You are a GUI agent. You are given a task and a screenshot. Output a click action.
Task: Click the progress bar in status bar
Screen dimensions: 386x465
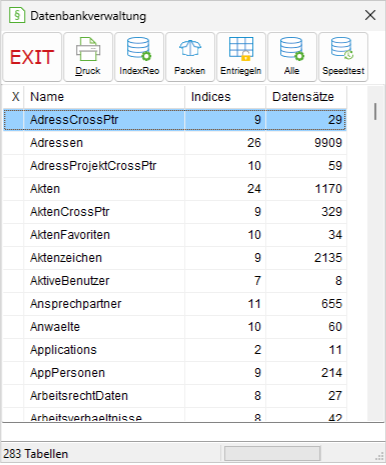(272, 453)
